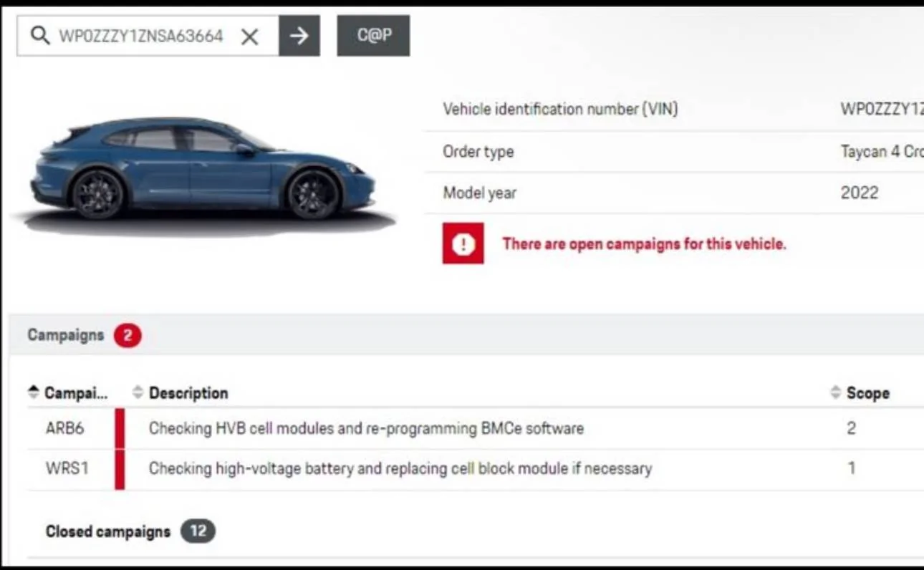924x570 pixels.
Task: Sort by Campaign column header
Action: tap(68, 393)
